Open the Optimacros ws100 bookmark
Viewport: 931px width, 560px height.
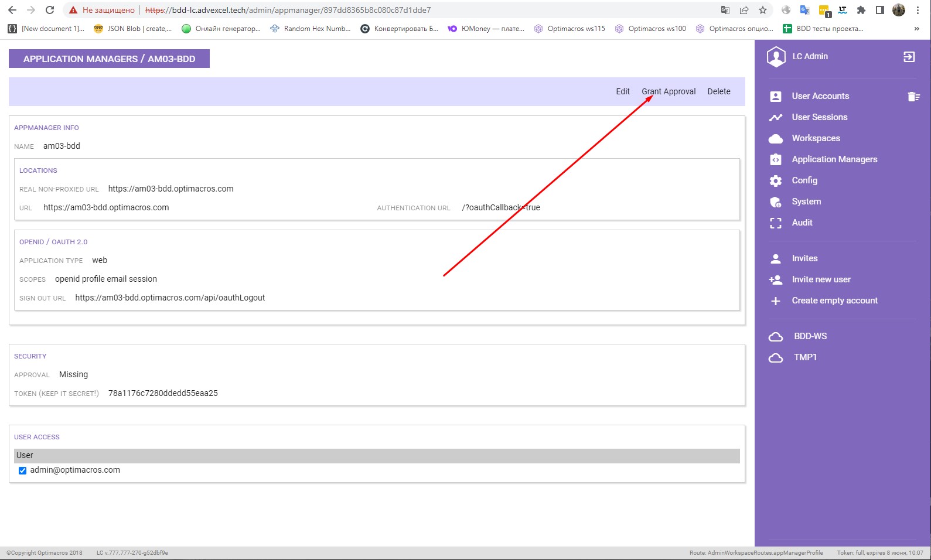pyautogui.click(x=650, y=28)
